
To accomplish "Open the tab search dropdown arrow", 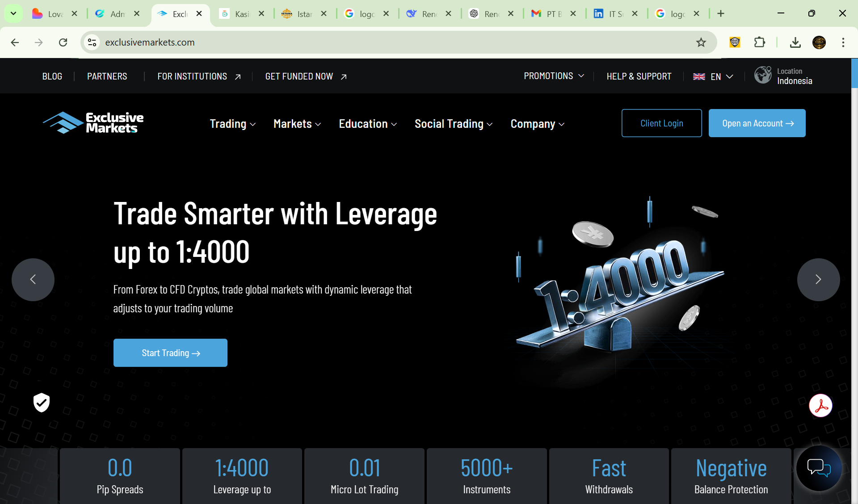I will click(x=13, y=13).
